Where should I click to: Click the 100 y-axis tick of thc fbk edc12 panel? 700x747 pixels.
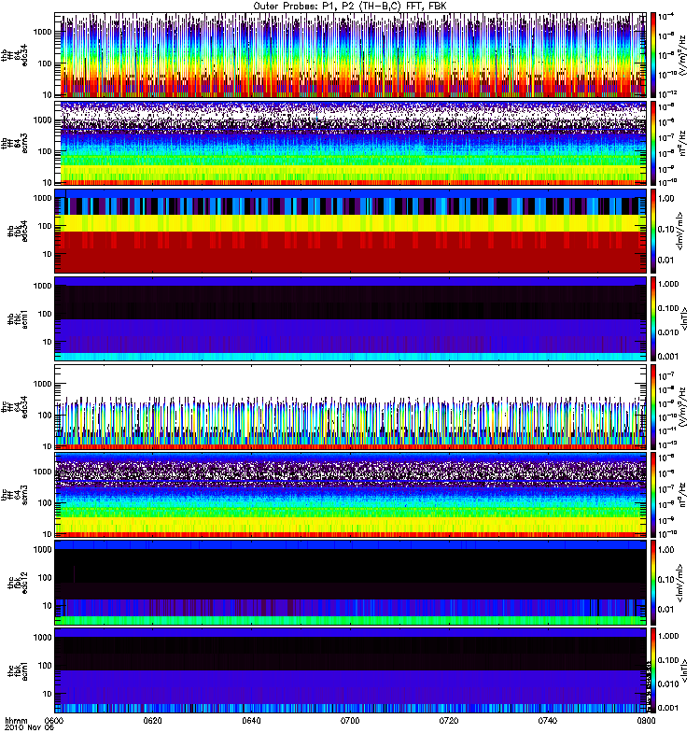(44, 577)
